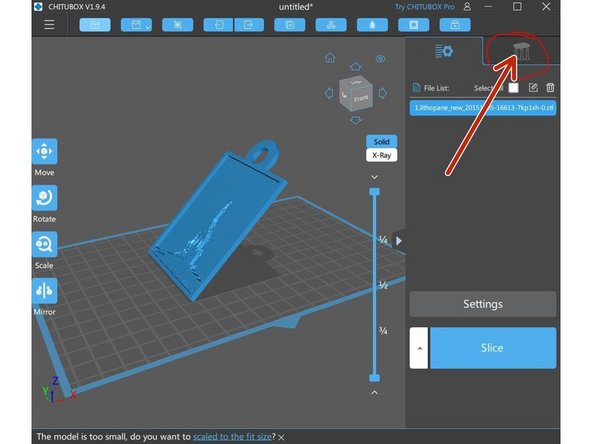The height and width of the screenshot is (444, 592).
Task: Reset view with the home icon
Action: [330, 57]
